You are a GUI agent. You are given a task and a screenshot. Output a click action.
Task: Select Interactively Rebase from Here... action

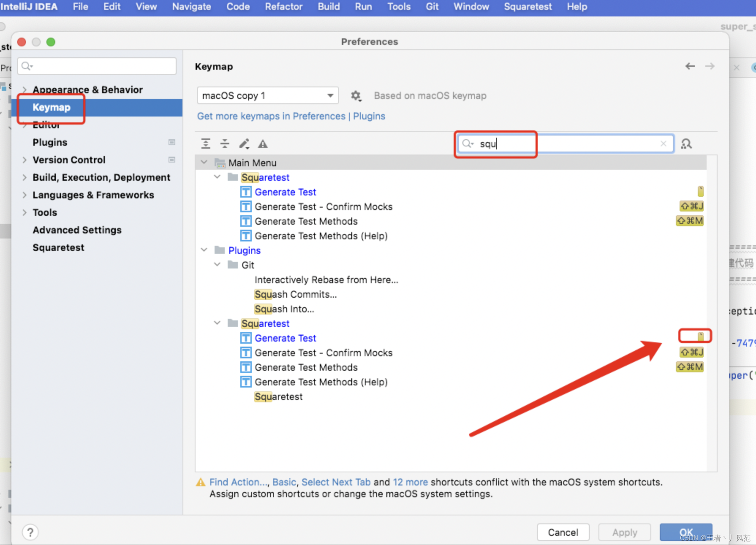pos(326,279)
